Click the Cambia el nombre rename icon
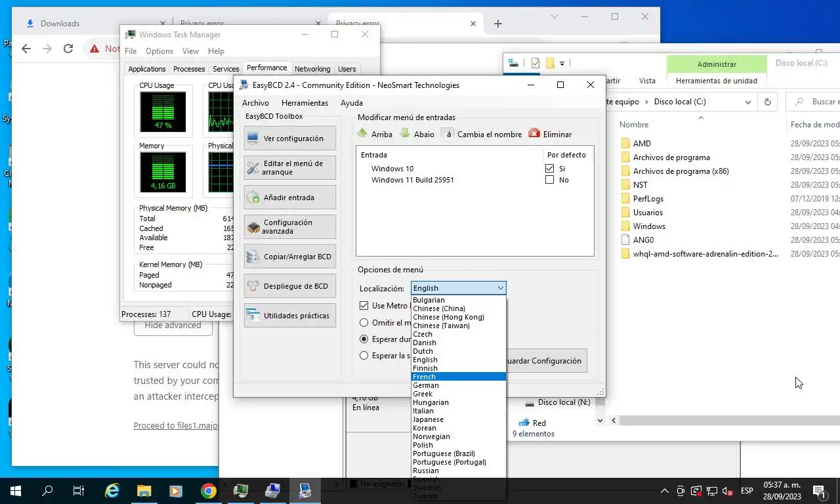 pyautogui.click(x=448, y=134)
